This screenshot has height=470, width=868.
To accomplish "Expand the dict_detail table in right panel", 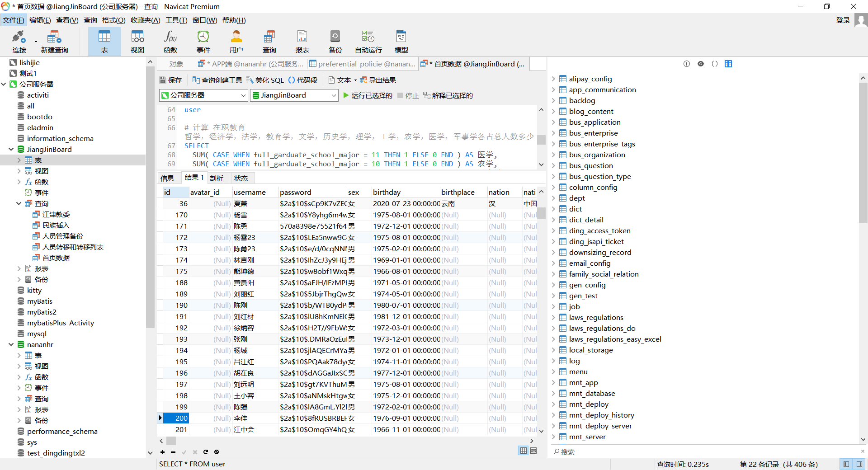I will pos(554,220).
